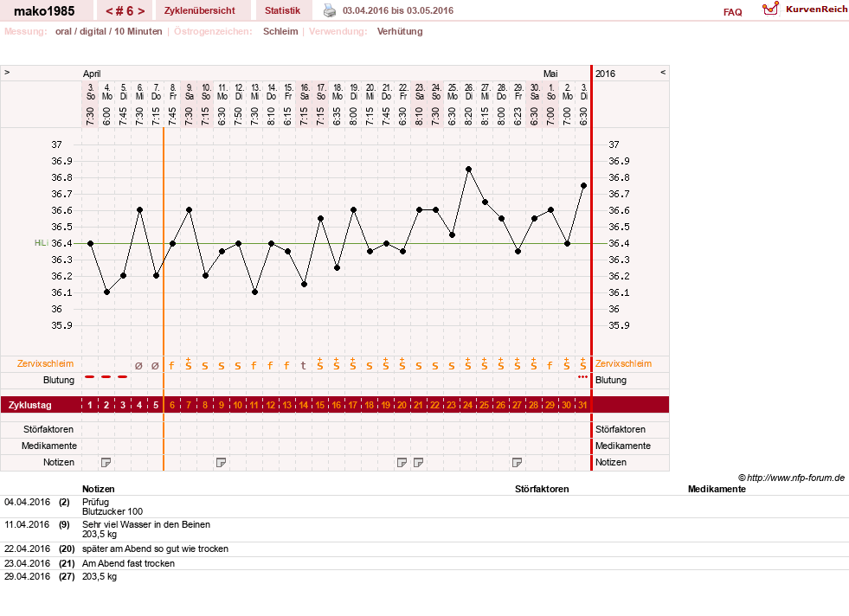Open the Zyklenübersicht tab
This screenshot has height=616, width=849.
coord(200,11)
